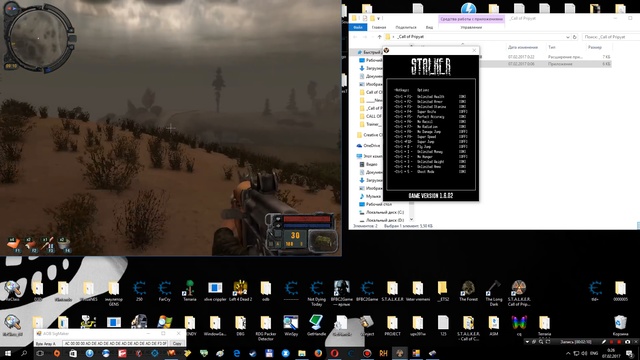Open the ASM folder on desktop
The width and height of the screenshot is (640, 360).
click(x=493, y=325)
